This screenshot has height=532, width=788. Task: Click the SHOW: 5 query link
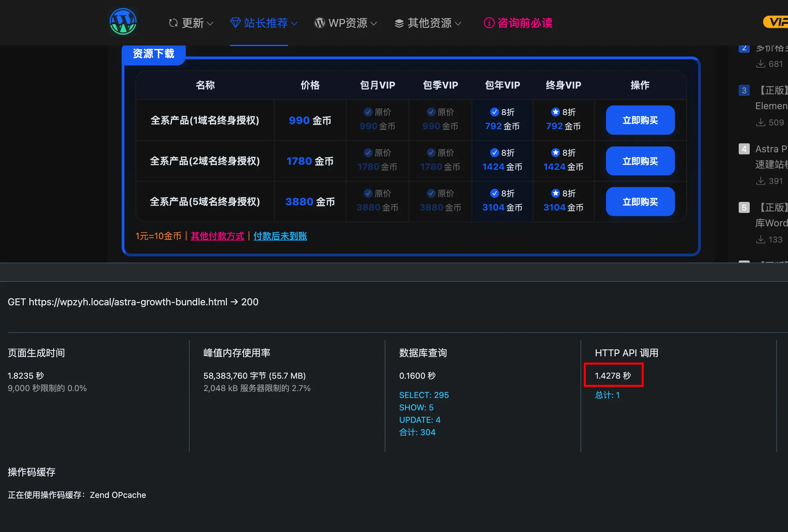[x=416, y=407]
